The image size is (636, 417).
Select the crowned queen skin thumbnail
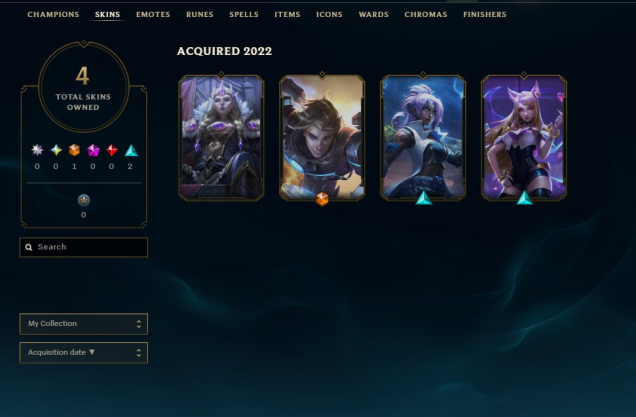[221, 138]
